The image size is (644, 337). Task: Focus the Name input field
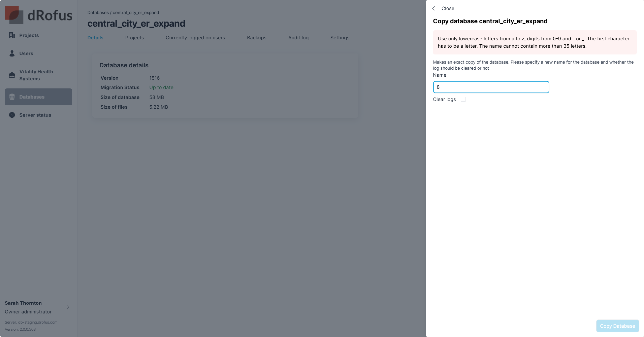tap(491, 87)
